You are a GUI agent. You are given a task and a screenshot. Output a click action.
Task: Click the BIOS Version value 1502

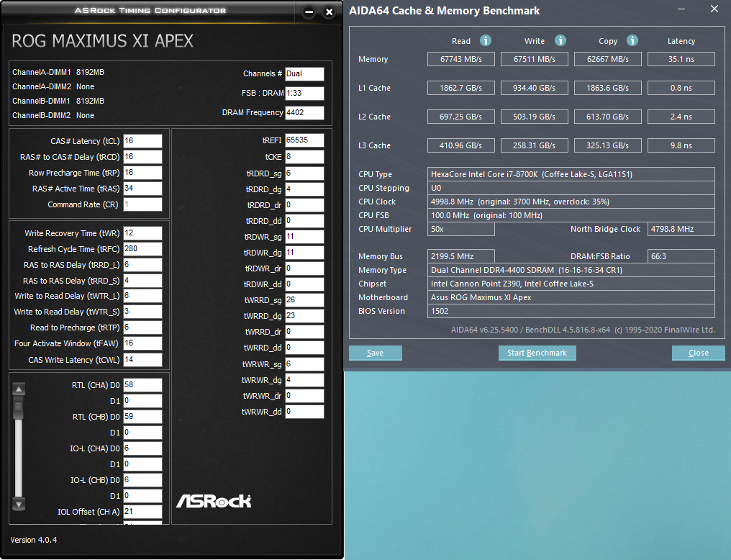coord(571,311)
